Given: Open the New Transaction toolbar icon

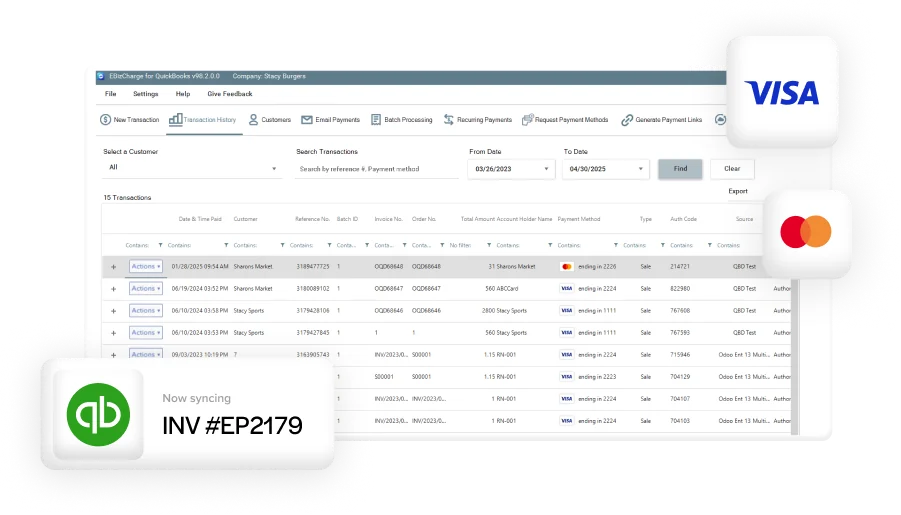Looking at the screenshot, I should (x=105, y=120).
